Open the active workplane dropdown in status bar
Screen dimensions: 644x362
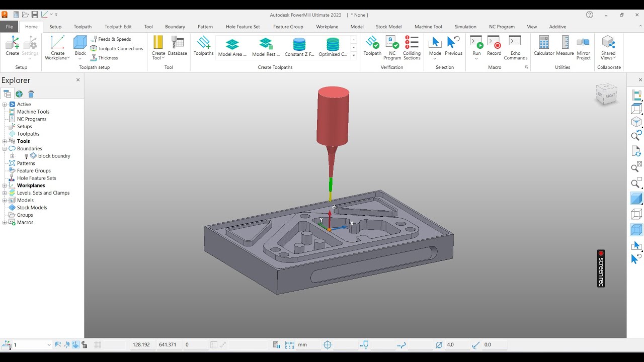49,345
